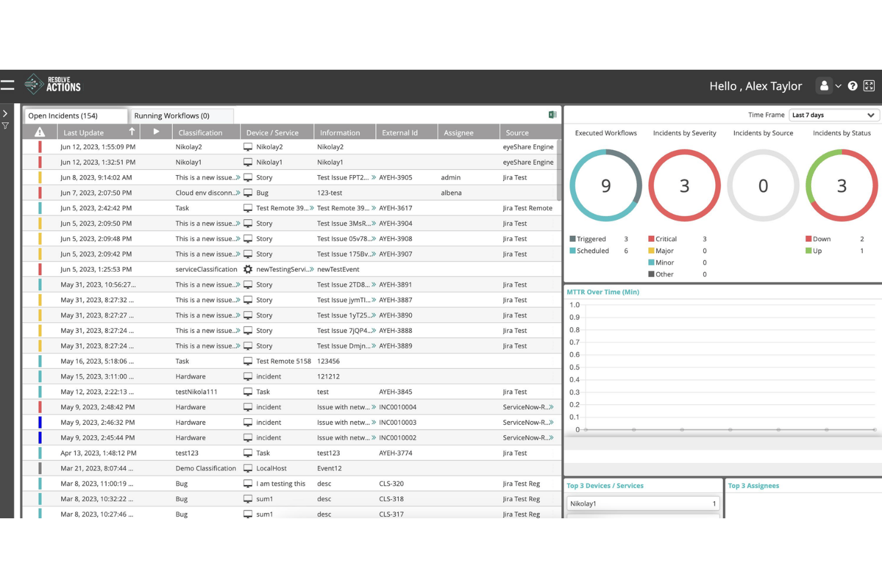
Task: Click gear service icon for newTestingServi row
Action: pos(248,269)
